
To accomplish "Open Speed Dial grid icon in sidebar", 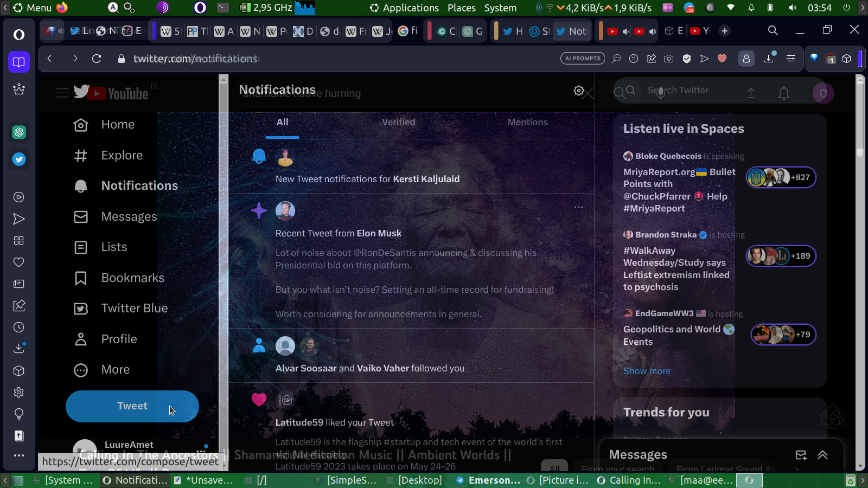I will tap(19, 241).
